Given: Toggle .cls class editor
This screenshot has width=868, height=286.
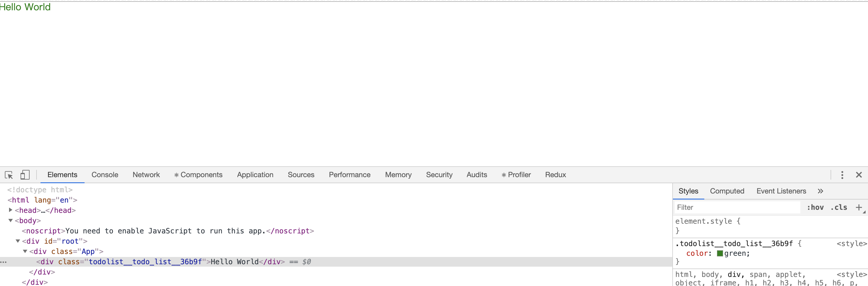Looking at the screenshot, I should click(x=839, y=207).
